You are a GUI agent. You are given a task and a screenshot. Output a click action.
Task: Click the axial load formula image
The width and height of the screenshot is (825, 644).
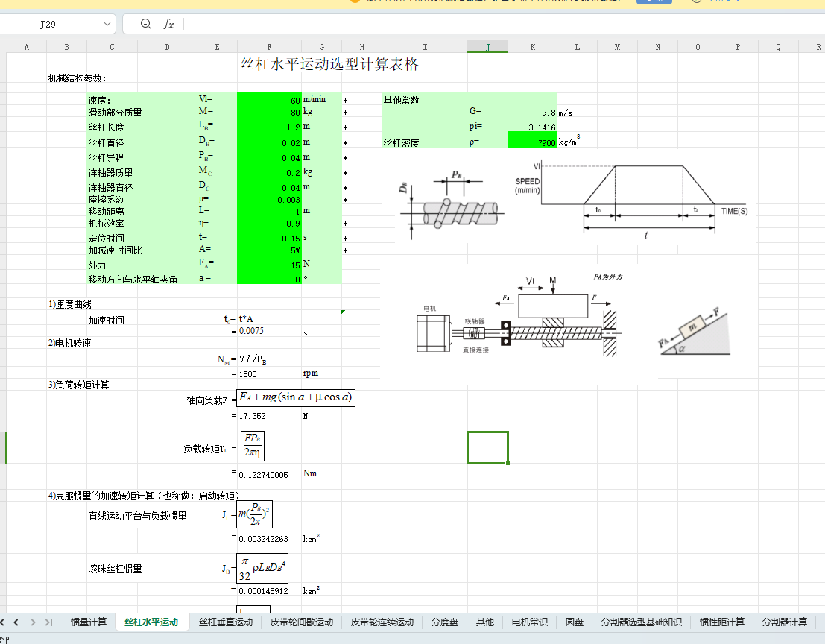pos(296,397)
